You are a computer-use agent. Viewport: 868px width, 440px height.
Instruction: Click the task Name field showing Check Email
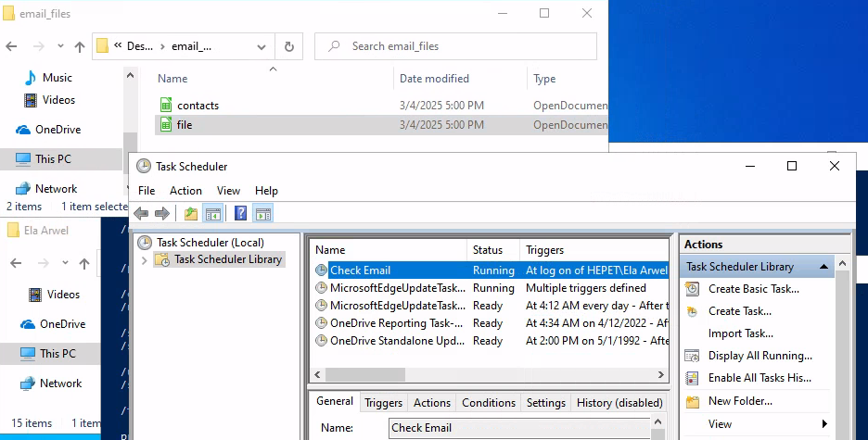(x=519, y=428)
